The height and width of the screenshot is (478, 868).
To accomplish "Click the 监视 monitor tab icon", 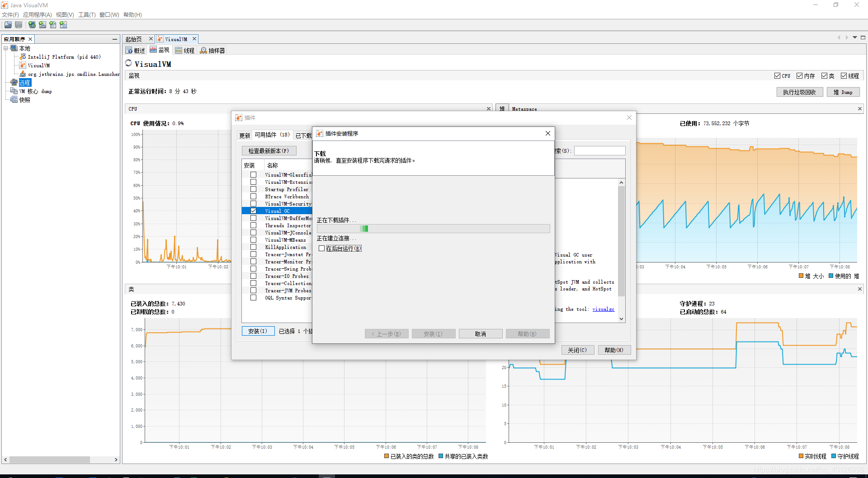I will (x=154, y=50).
